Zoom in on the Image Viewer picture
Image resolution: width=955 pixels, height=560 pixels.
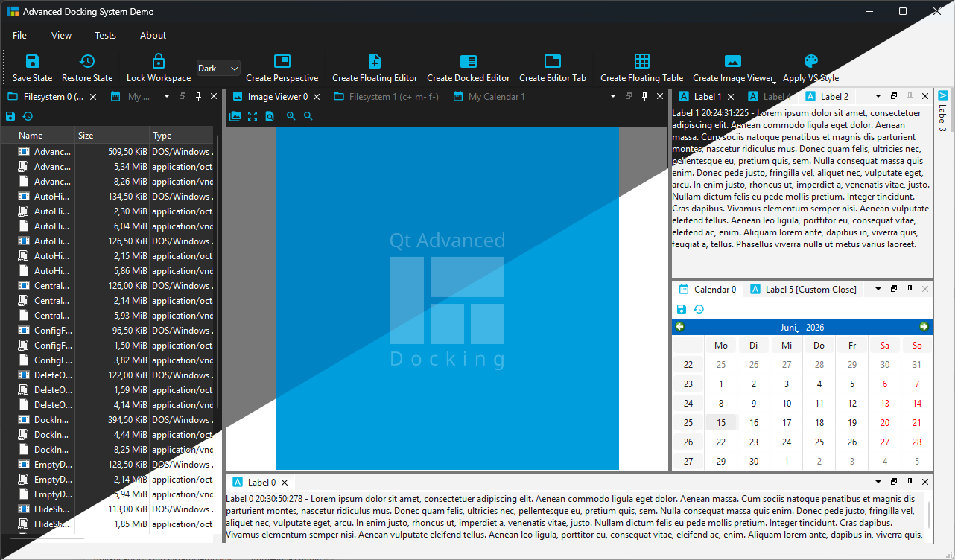click(x=291, y=116)
